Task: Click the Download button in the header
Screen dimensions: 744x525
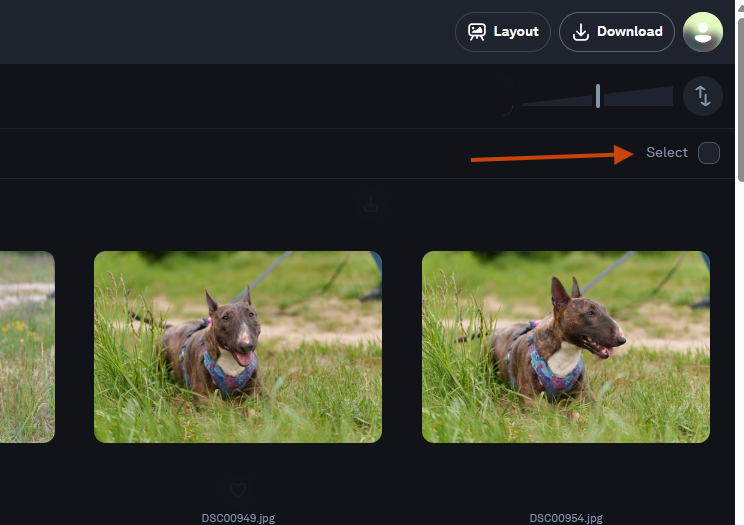Action: point(616,32)
